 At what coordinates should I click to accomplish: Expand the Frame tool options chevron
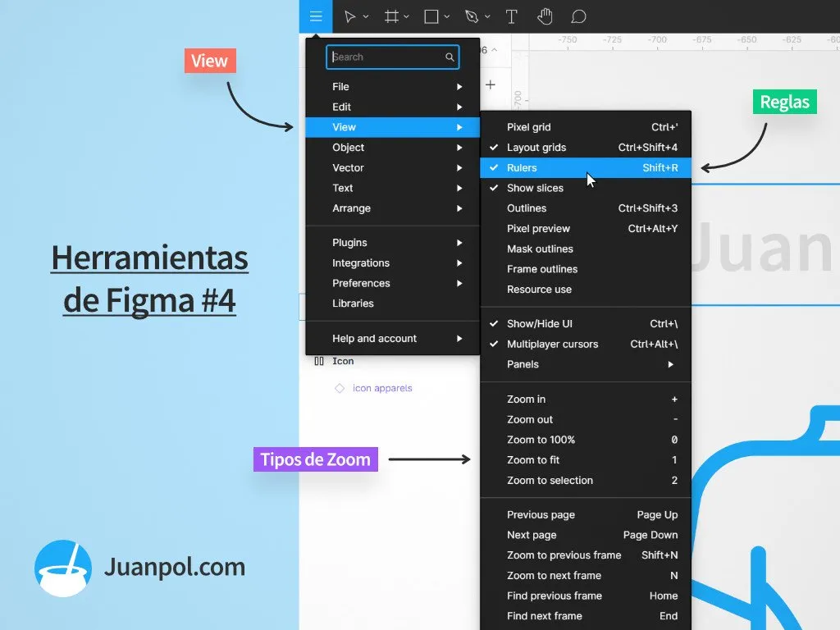point(407,16)
